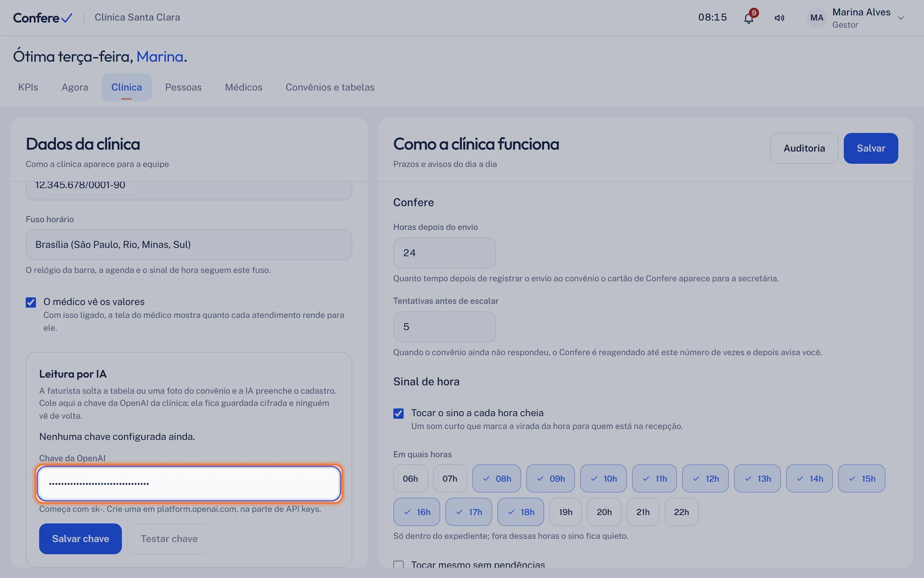
Task: Toggle the sound speaker icon
Action: pos(779,18)
